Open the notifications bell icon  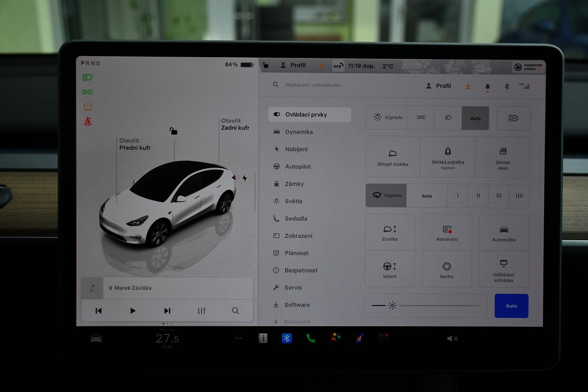pyautogui.click(x=487, y=87)
